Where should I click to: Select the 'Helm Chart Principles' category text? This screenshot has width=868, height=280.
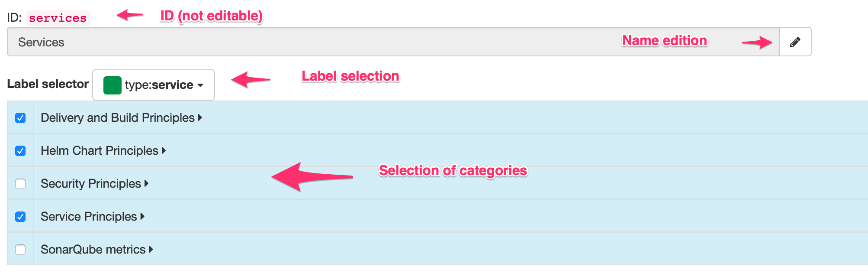[99, 151]
